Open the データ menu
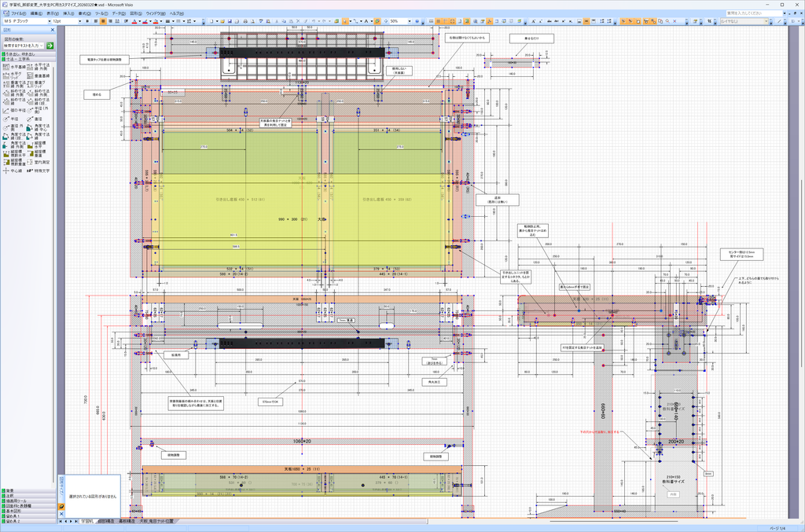 (x=118, y=13)
